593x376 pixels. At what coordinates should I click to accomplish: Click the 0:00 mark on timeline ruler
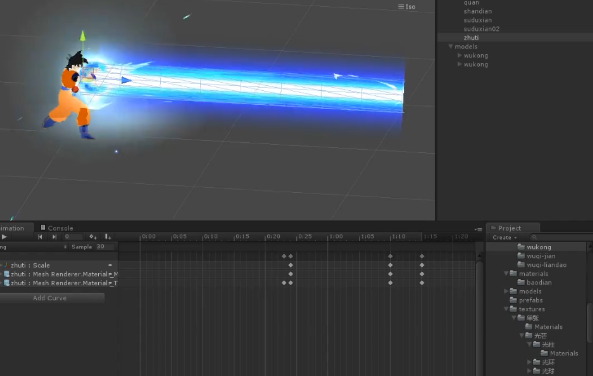click(x=148, y=236)
